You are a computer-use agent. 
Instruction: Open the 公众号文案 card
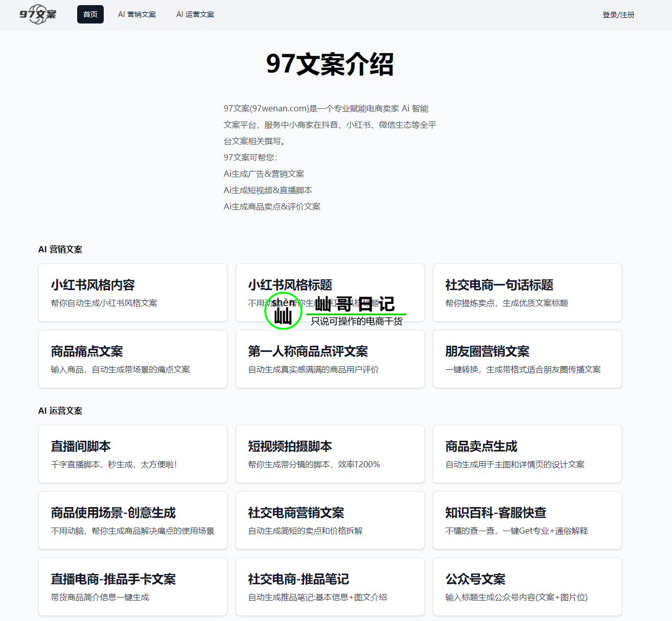coord(527,587)
